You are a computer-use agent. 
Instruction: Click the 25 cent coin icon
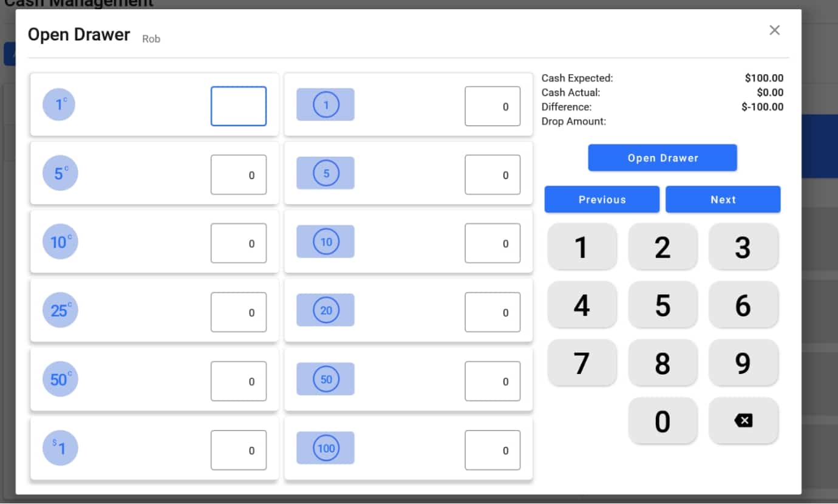coord(60,310)
